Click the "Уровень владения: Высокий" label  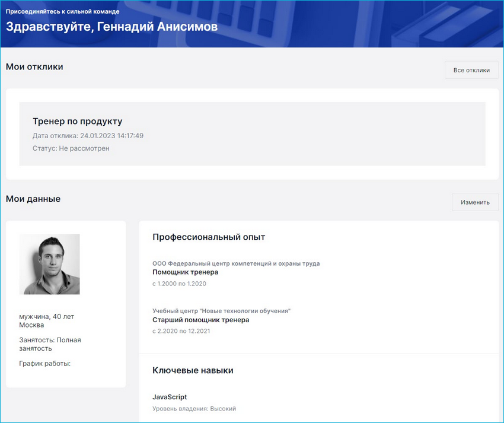coord(194,409)
